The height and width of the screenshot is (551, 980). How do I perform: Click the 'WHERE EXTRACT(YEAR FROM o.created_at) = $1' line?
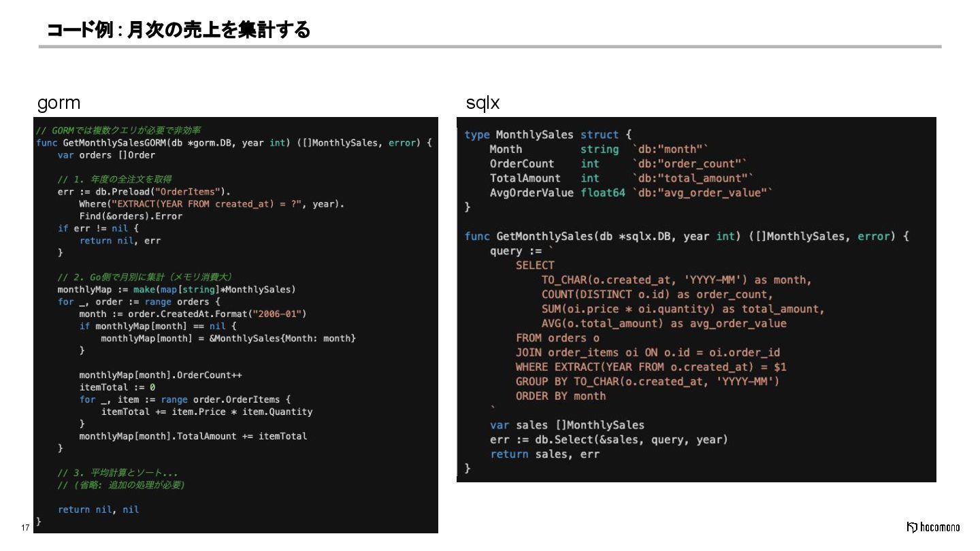pos(651,367)
